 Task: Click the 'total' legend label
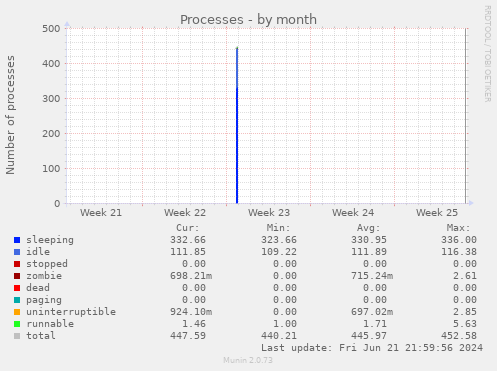click(x=41, y=336)
